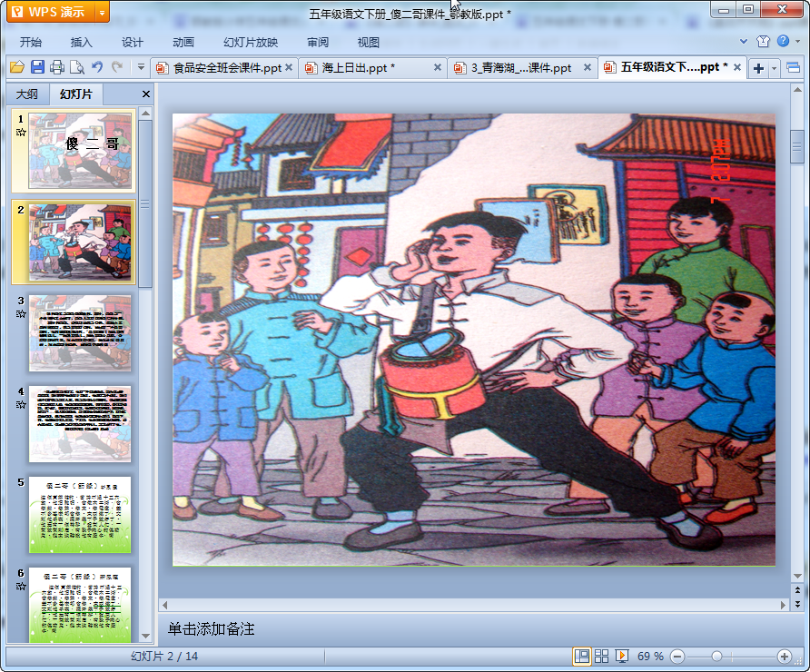This screenshot has width=810, height=672.
Task: Click the 69 % zoom level text
Action: coord(650,657)
